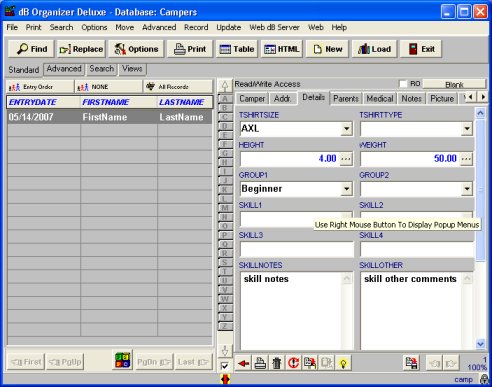Click the Blank button
Viewport: 492px width, 387px height.
[x=454, y=84]
